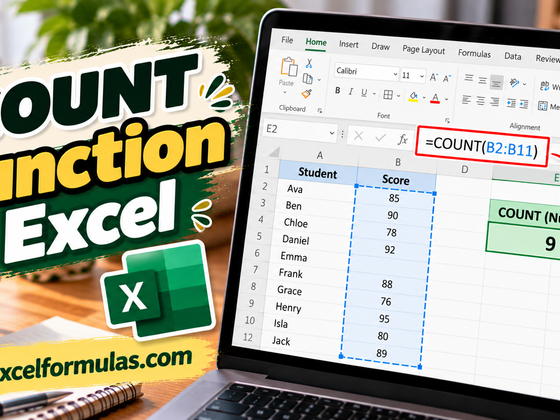
Task: Expand the Underline style arrow
Action: [374, 94]
